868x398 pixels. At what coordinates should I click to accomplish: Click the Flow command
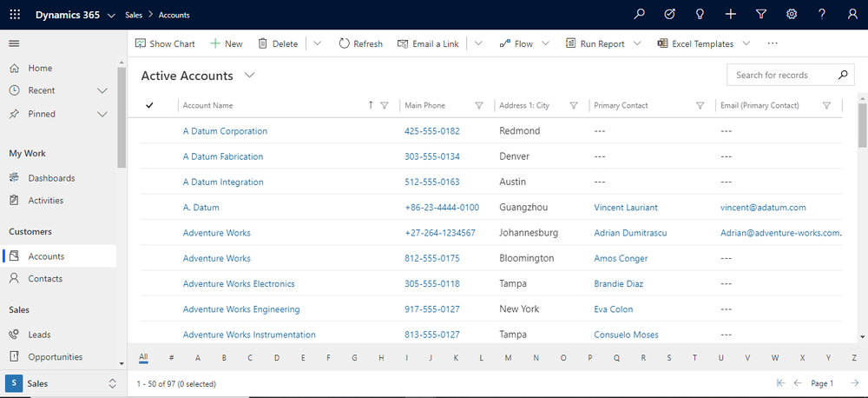[516, 43]
